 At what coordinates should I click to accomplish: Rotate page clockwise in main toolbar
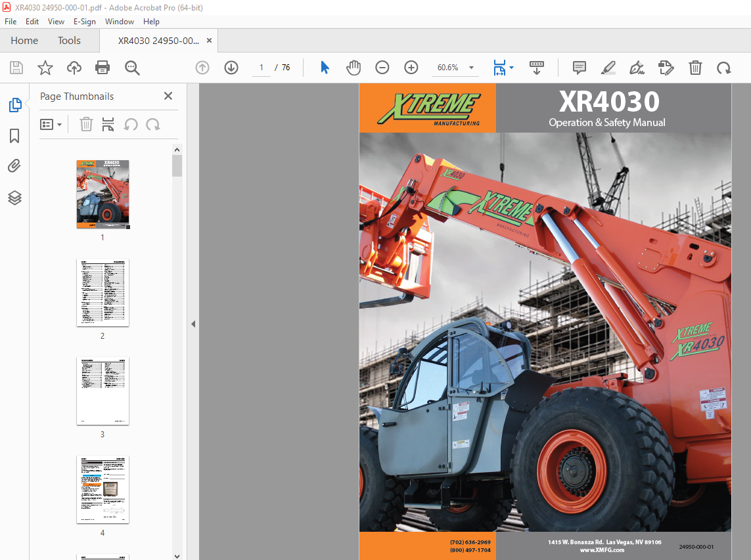(723, 68)
